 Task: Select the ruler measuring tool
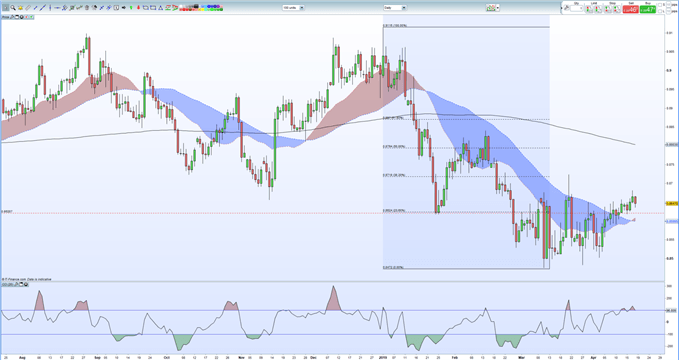[28, 7]
